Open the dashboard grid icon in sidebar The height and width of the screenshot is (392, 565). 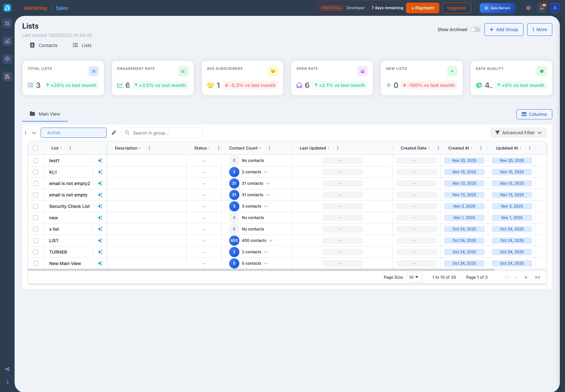pos(7,23)
